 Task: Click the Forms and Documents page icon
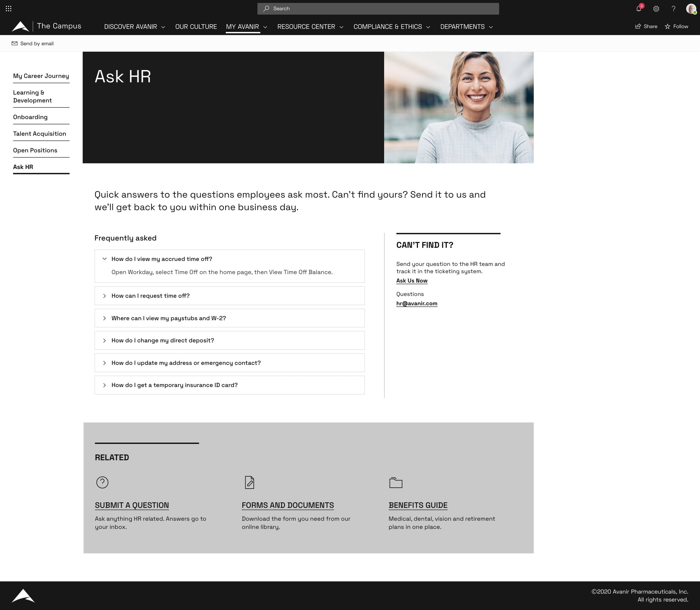tap(249, 482)
